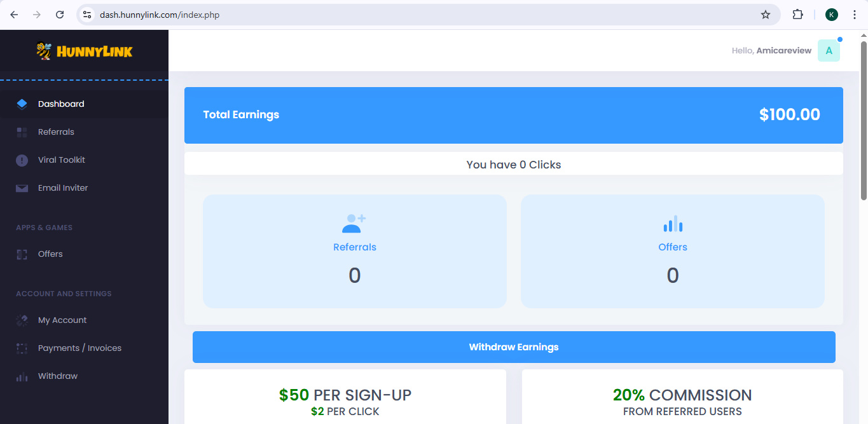
Task: Click the Withdraw bars icon in sidebar
Action: click(22, 376)
